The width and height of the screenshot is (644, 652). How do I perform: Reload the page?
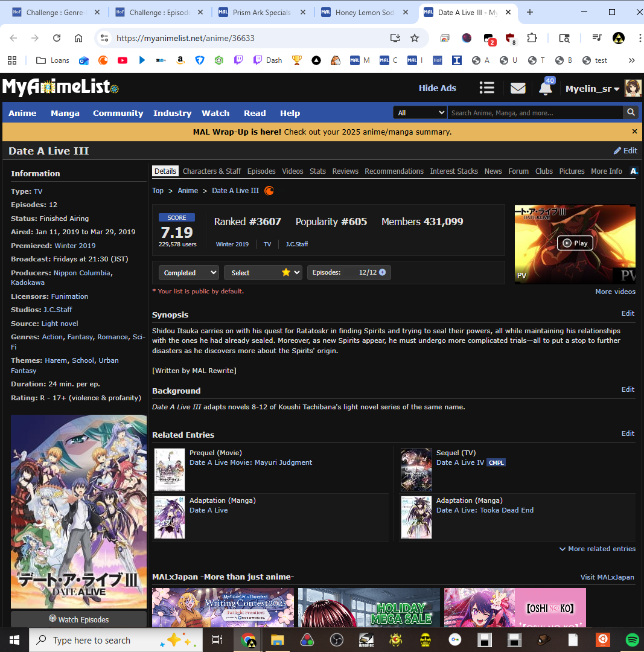(x=57, y=38)
